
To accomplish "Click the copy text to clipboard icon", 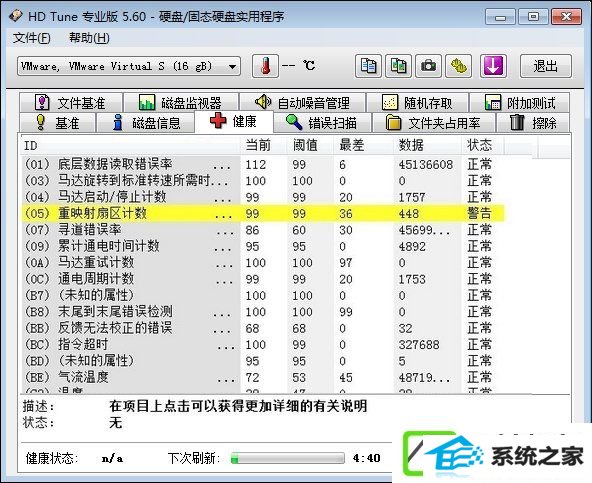I will [x=368, y=66].
